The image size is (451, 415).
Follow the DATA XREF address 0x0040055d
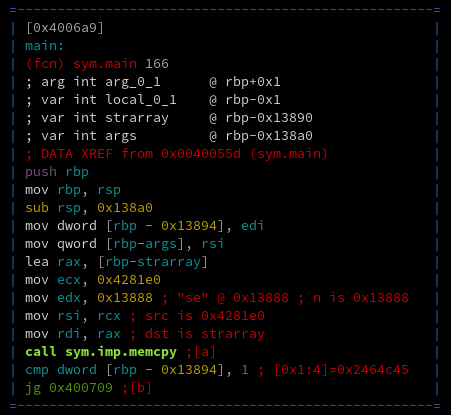(x=201, y=154)
